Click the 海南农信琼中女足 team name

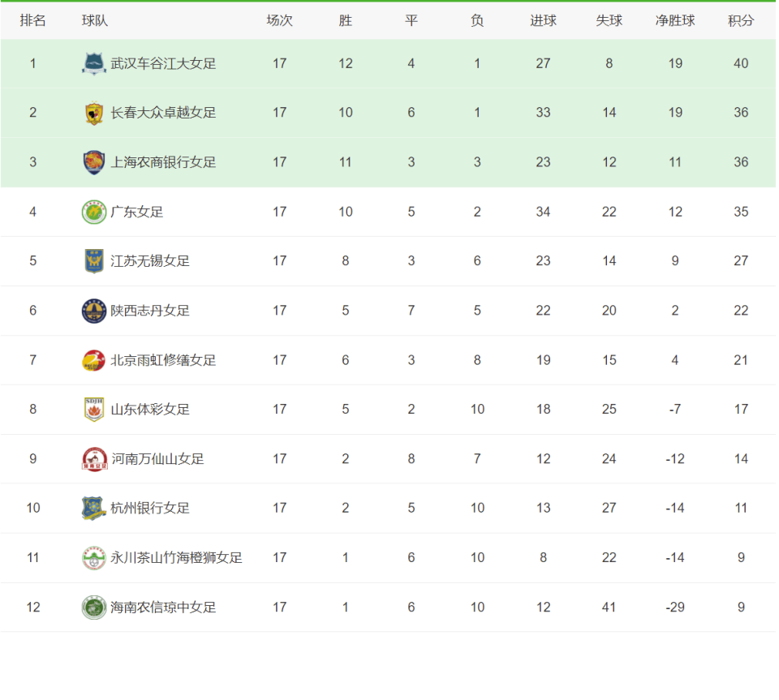pyautogui.click(x=163, y=608)
